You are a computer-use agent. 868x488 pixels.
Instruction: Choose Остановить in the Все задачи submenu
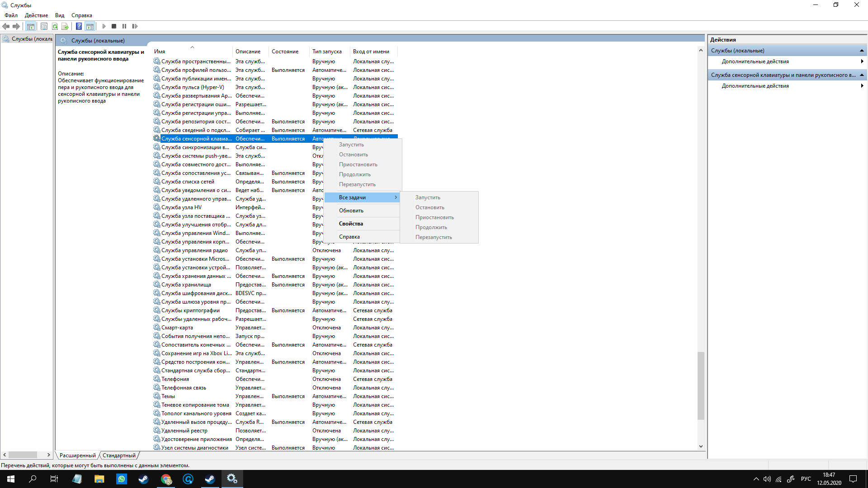pyautogui.click(x=439, y=207)
